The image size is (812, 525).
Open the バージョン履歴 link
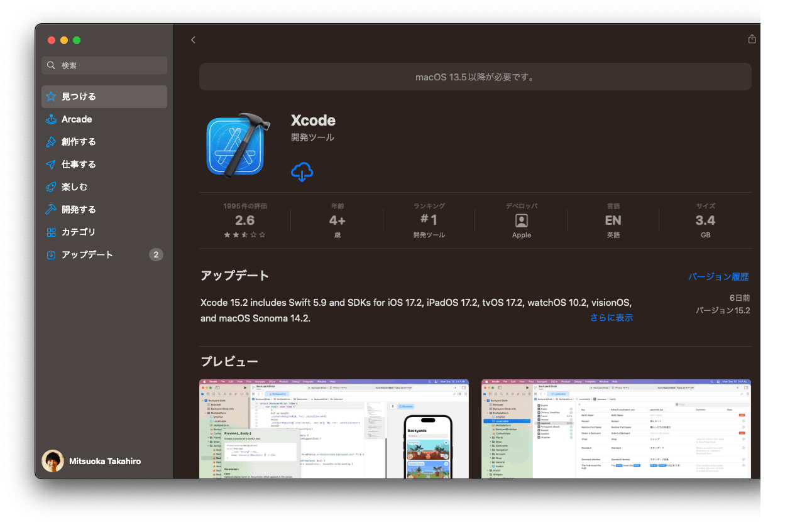click(718, 276)
